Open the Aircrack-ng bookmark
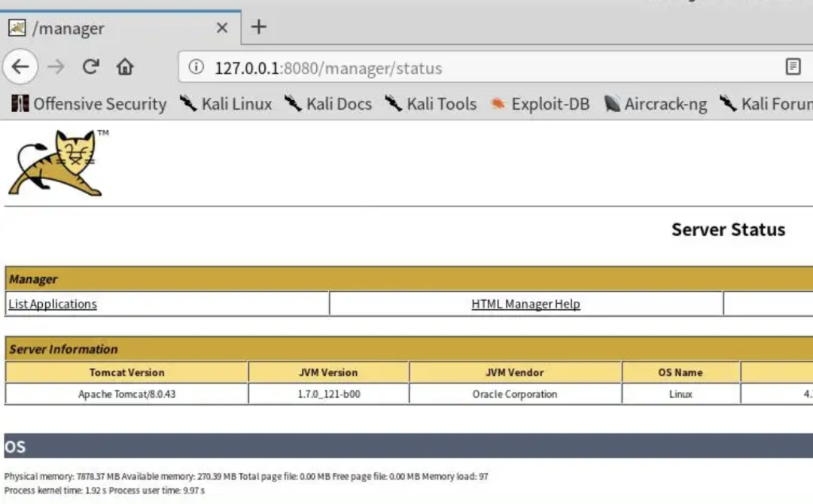 point(656,104)
